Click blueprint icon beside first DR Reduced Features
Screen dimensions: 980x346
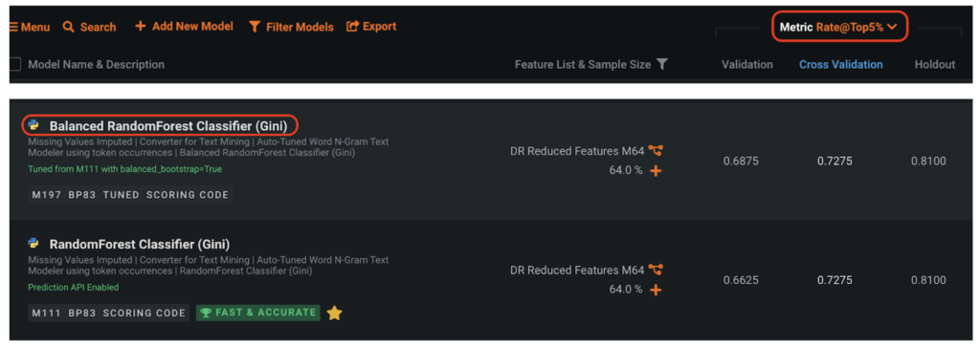click(655, 150)
